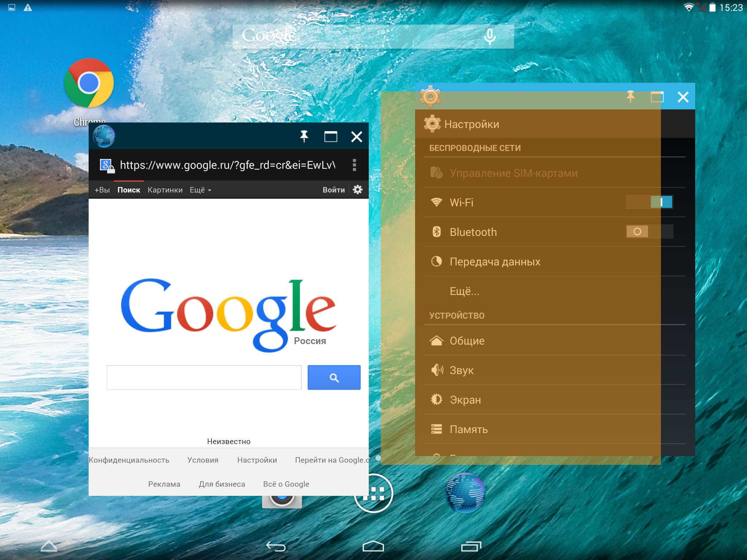The image size is (747, 560).
Task: Tap the picture notification icon in status bar
Action: pos(12,8)
